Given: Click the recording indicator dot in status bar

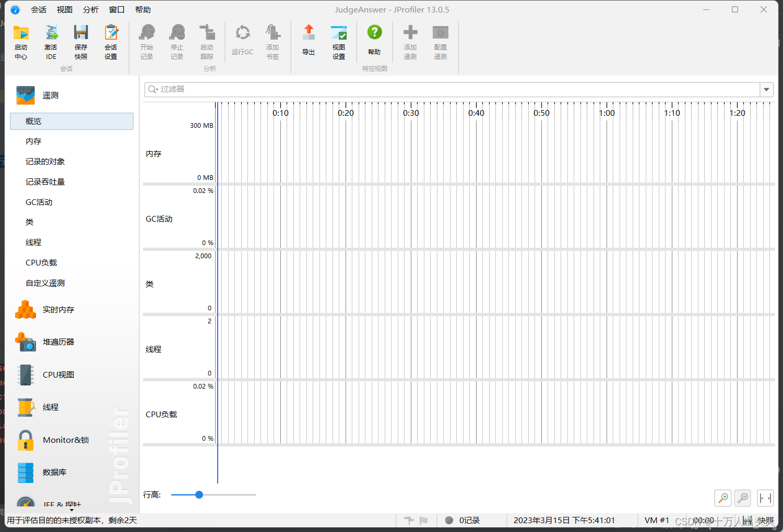Looking at the screenshot, I should pos(449,520).
